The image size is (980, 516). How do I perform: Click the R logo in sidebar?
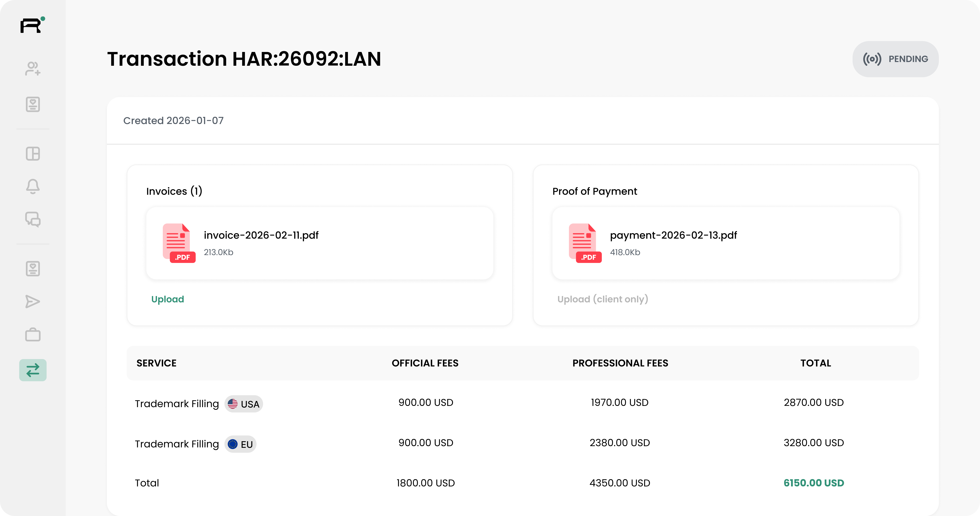point(32,25)
